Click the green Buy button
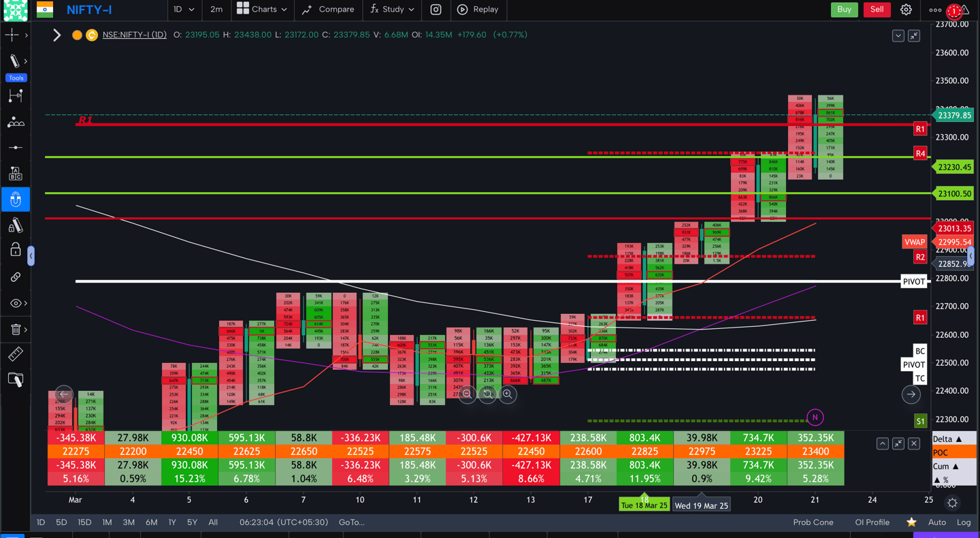Image resolution: width=980 pixels, height=538 pixels. coord(844,10)
